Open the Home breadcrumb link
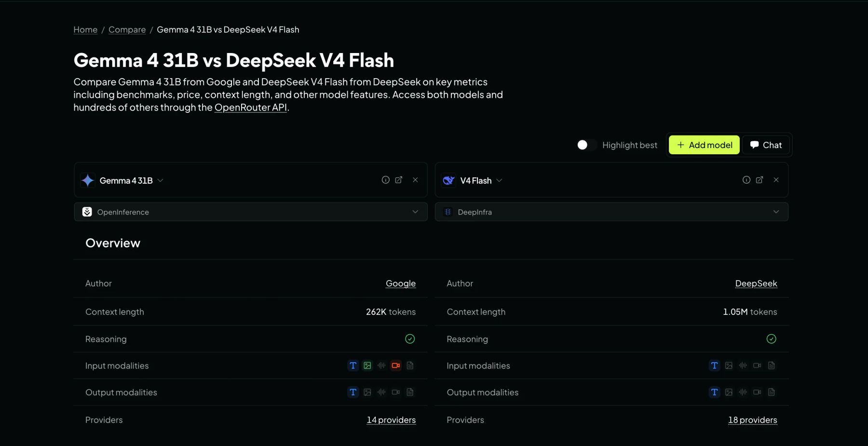This screenshot has height=446, width=868. pos(85,30)
